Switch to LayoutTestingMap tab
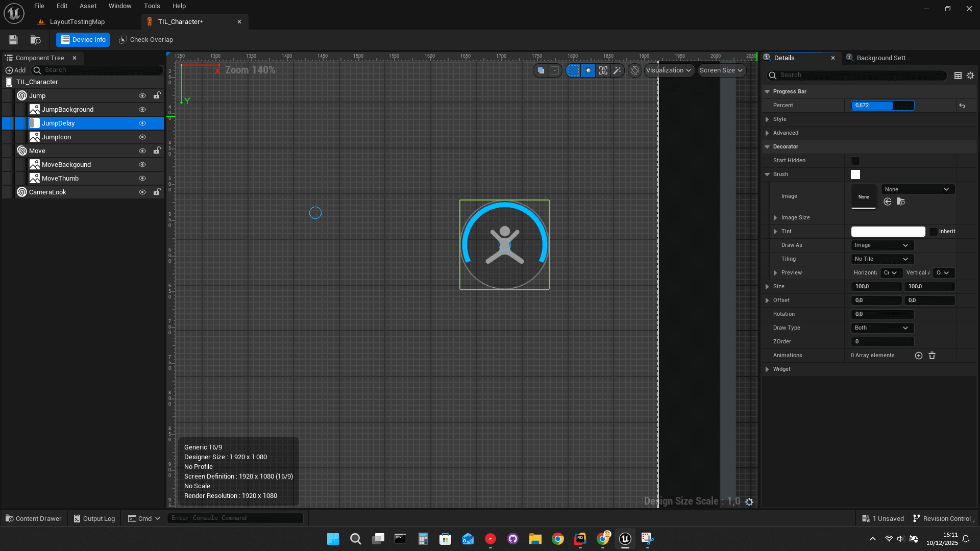Viewport: 980px width, 551px height. coord(77,22)
